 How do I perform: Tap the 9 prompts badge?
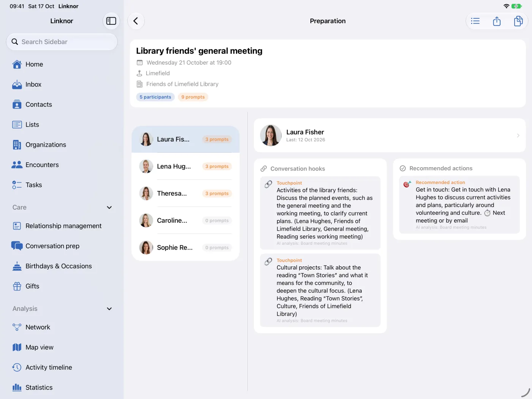[193, 97]
